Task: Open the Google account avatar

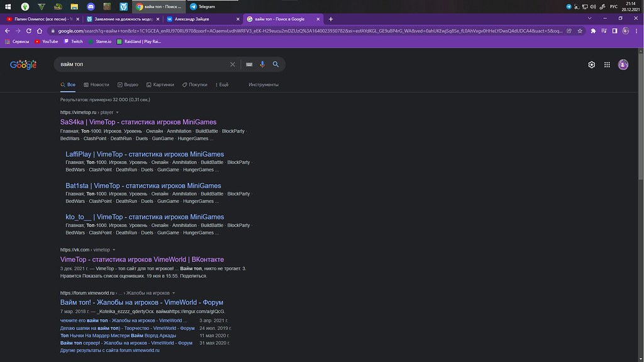Action: pyautogui.click(x=623, y=65)
